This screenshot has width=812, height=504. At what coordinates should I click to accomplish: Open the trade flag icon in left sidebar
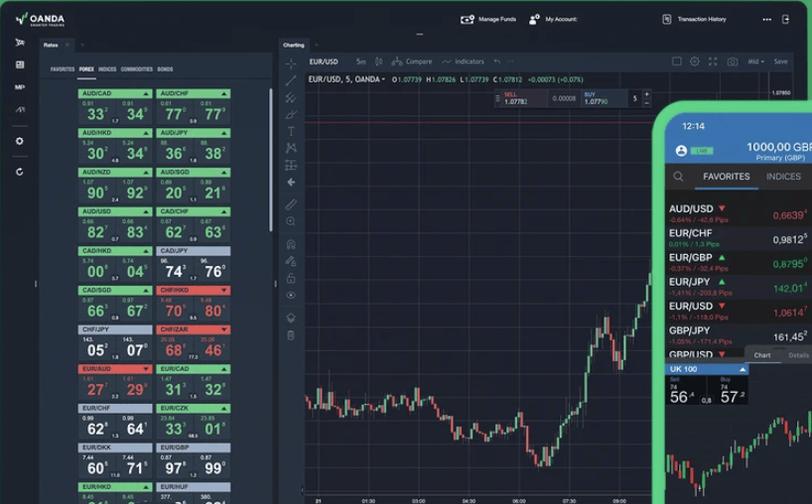pyautogui.click(x=20, y=43)
